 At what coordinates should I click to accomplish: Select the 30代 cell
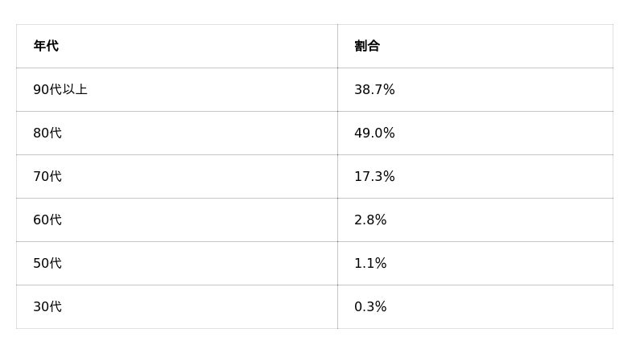pos(47,307)
